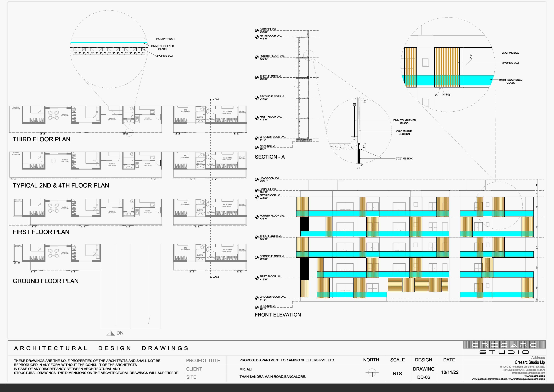The width and height of the screenshot is (554, 392).
Task: Click the Cresarc Studio logo
Action: tap(504, 348)
